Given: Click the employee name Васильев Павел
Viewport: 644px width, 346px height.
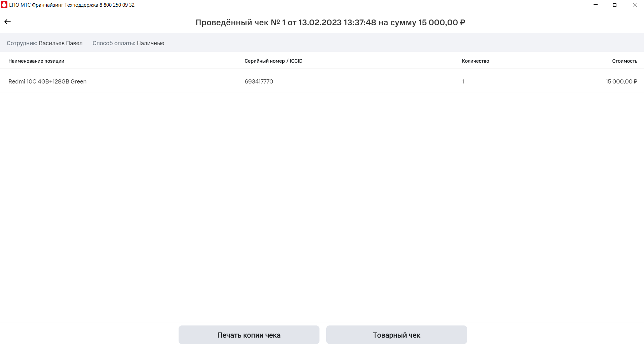Looking at the screenshot, I should pos(61,43).
